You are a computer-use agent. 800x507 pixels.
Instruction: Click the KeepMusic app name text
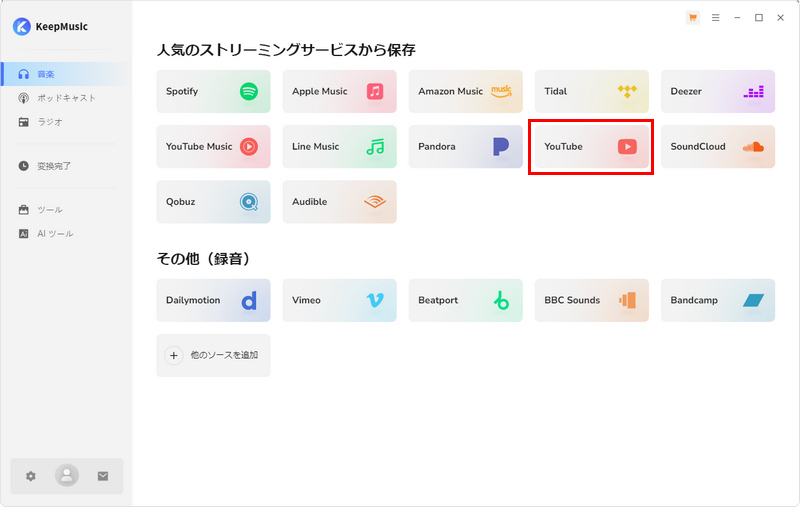[62, 27]
